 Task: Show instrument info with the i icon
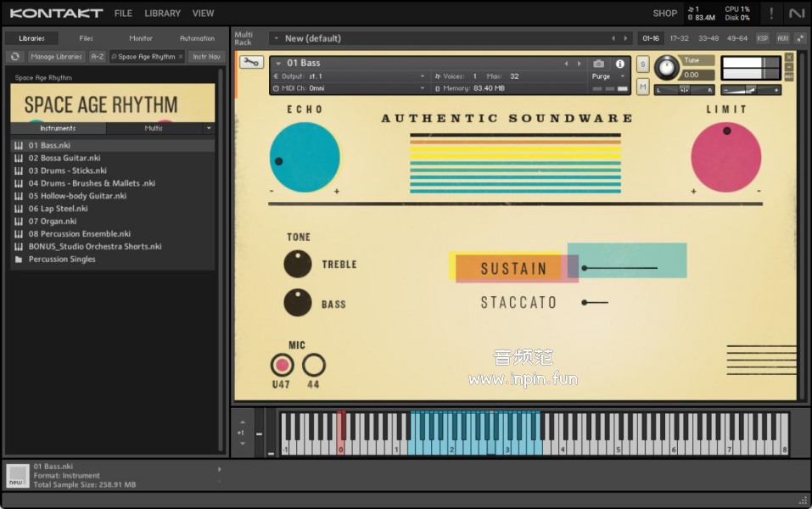pos(620,64)
